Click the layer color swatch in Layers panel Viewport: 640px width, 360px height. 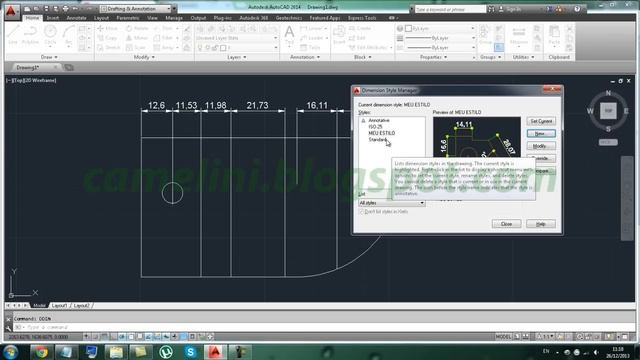pos(223,48)
